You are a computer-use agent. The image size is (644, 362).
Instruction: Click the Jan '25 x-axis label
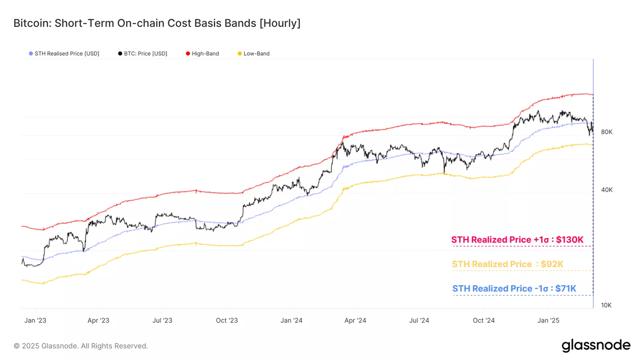coord(548,321)
